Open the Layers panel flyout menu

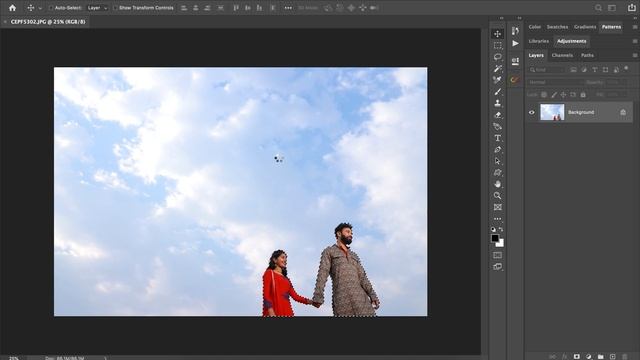pyautogui.click(x=635, y=55)
